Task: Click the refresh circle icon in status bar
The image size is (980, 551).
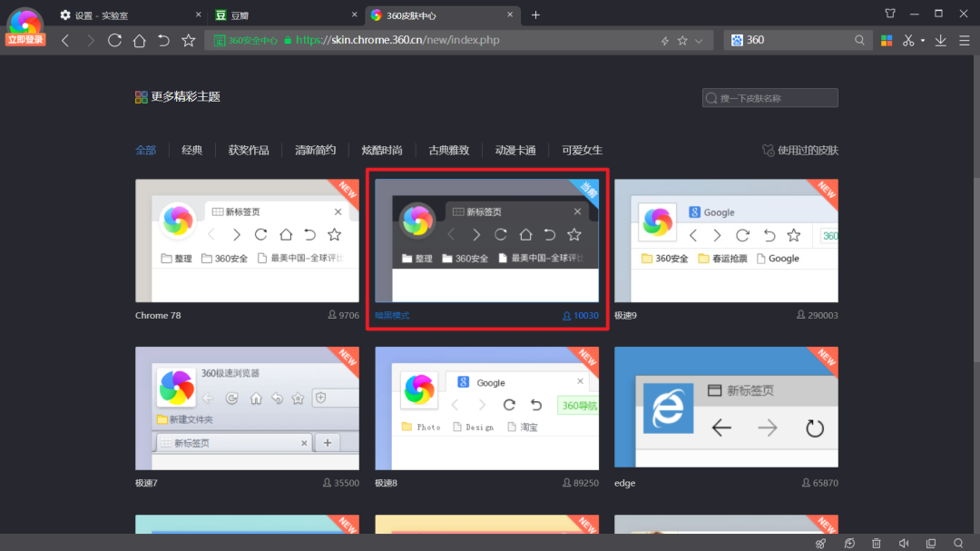Action: pos(849,543)
